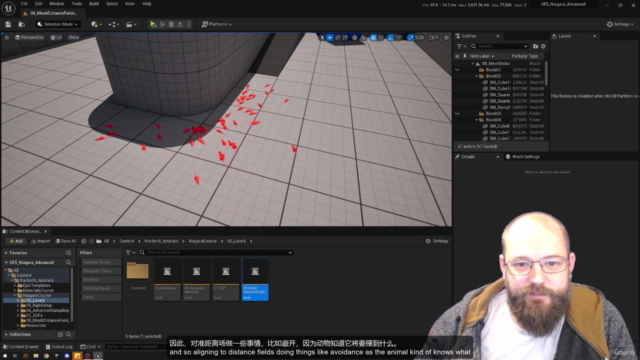Click the Save current level icon
640x360 pixels.
click(8, 24)
